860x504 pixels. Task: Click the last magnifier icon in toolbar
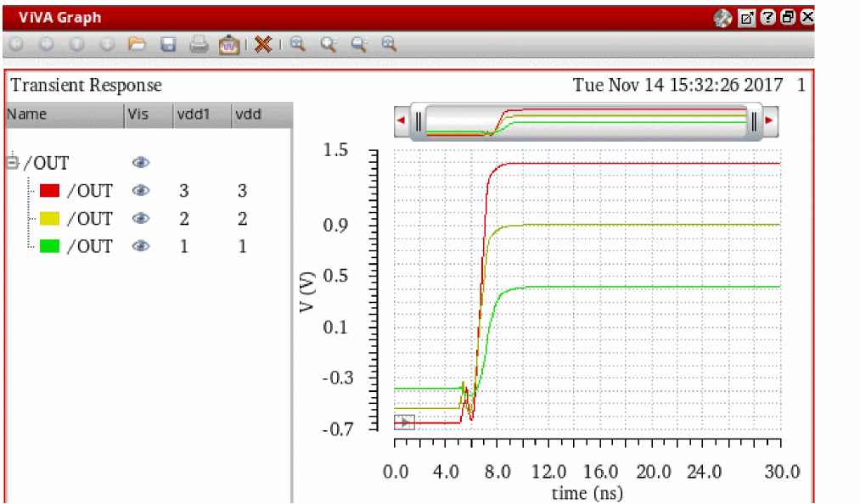click(x=389, y=44)
